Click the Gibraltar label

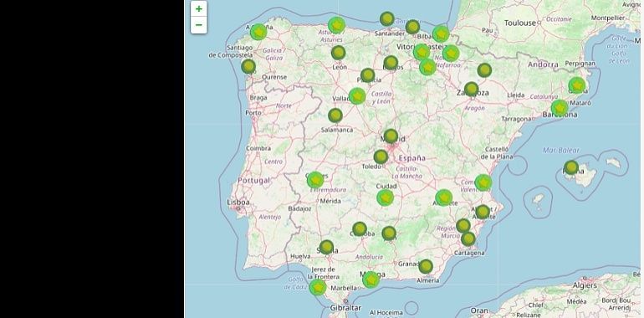(345, 308)
